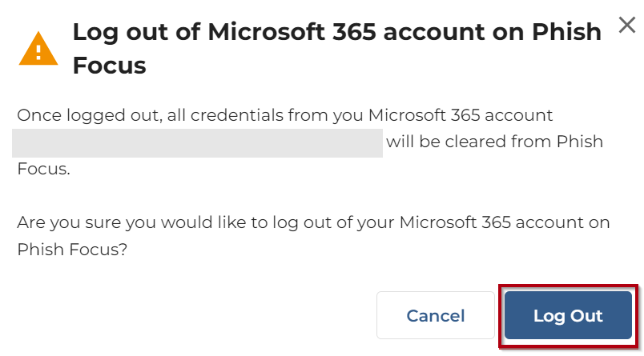Choose the white Cancel button beside Log Out
The width and height of the screenshot is (644, 356).
coord(435,315)
